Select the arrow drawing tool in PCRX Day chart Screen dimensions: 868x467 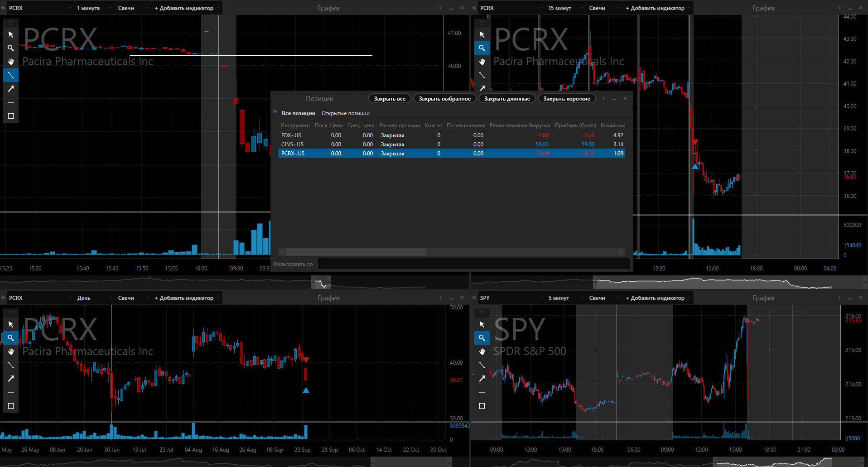point(11,379)
